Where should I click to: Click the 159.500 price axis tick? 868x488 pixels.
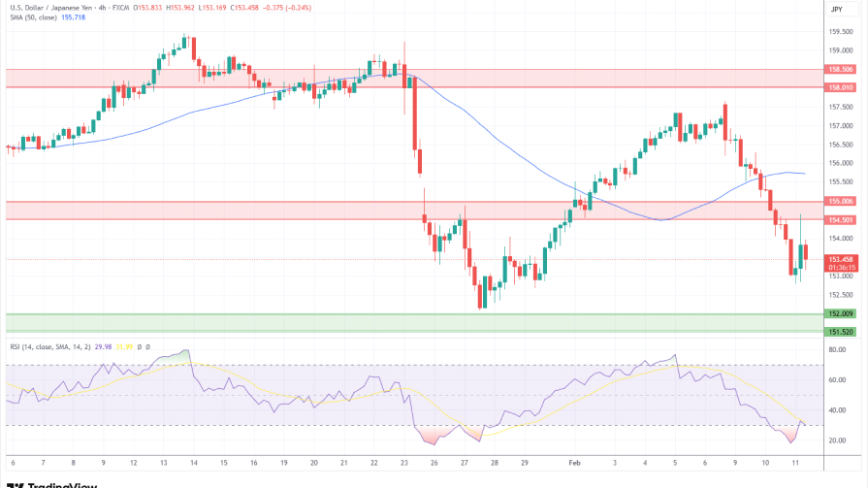tap(840, 32)
